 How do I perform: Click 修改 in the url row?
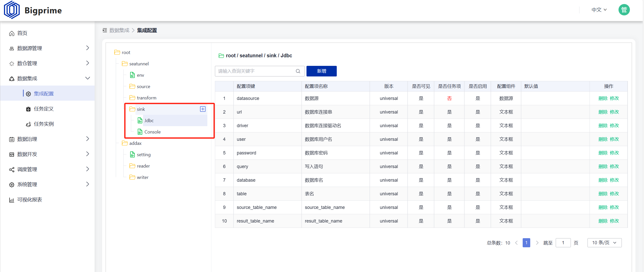pos(614,112)
